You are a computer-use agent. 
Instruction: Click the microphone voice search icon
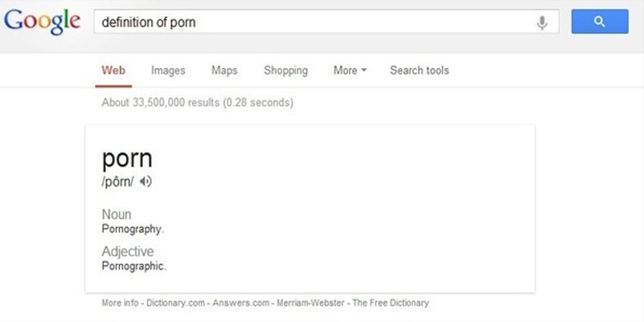(542, 23)
